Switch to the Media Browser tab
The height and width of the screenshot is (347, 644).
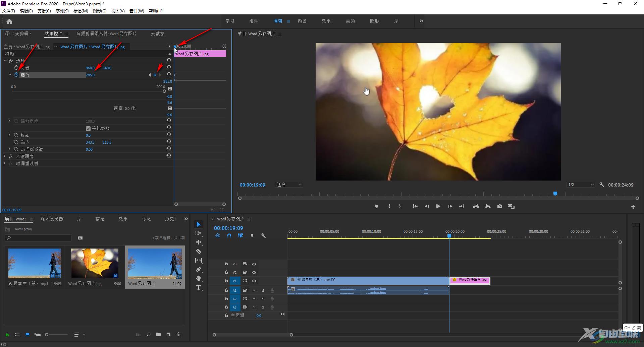pos(52,219)
